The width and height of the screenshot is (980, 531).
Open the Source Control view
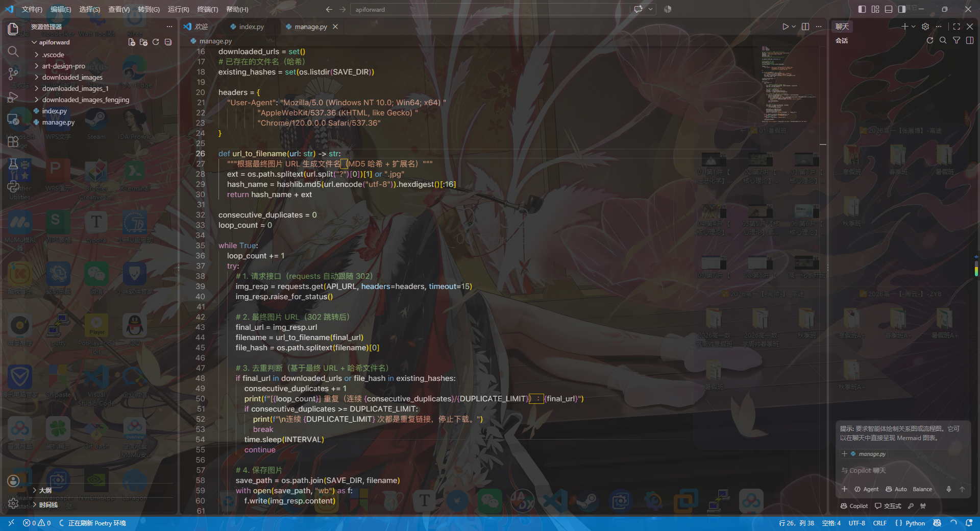coord(13,74)
